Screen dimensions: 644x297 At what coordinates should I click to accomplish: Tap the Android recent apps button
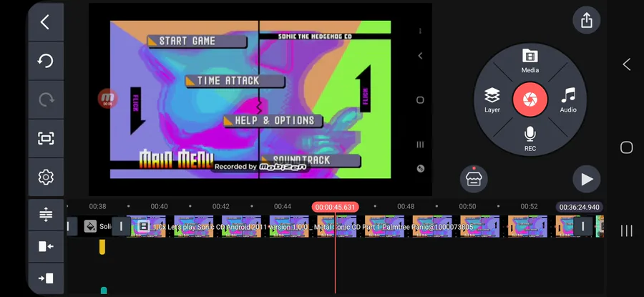click(x=626, y=231)
